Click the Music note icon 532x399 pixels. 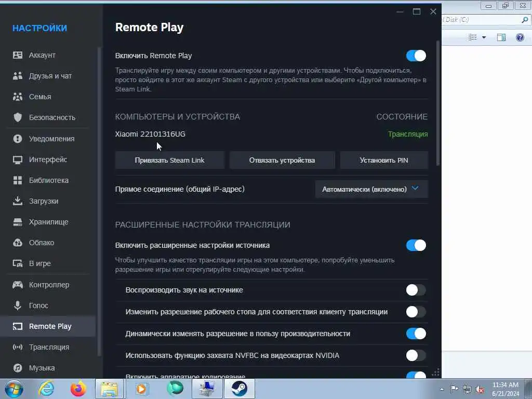coord(18,368)
